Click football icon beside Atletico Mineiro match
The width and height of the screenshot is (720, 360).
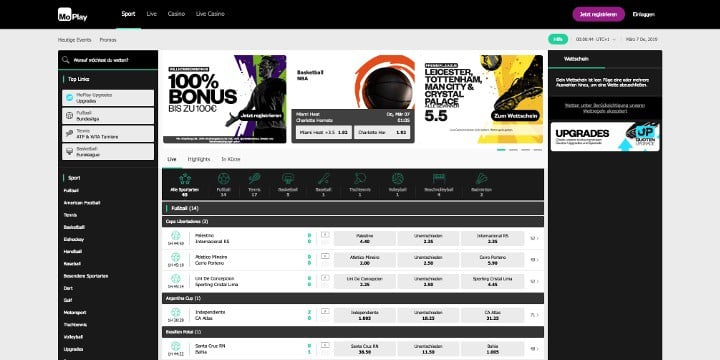tap(176, 257)
